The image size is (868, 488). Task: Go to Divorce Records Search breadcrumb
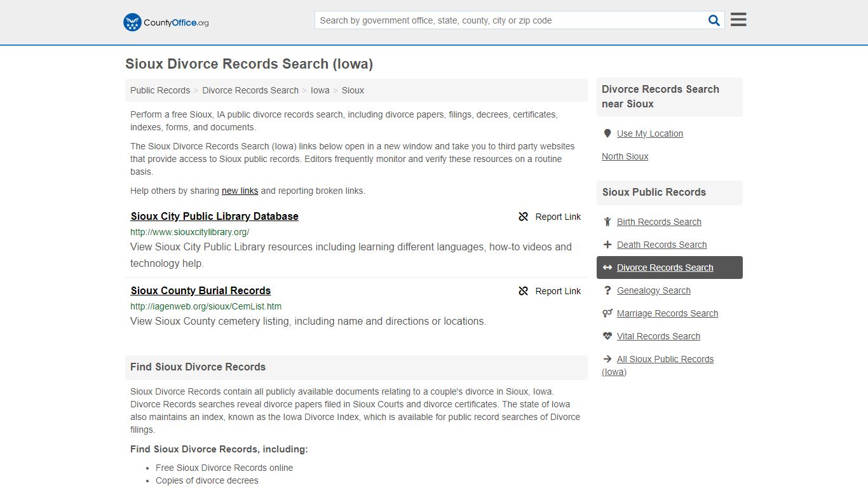pos(250,90)
